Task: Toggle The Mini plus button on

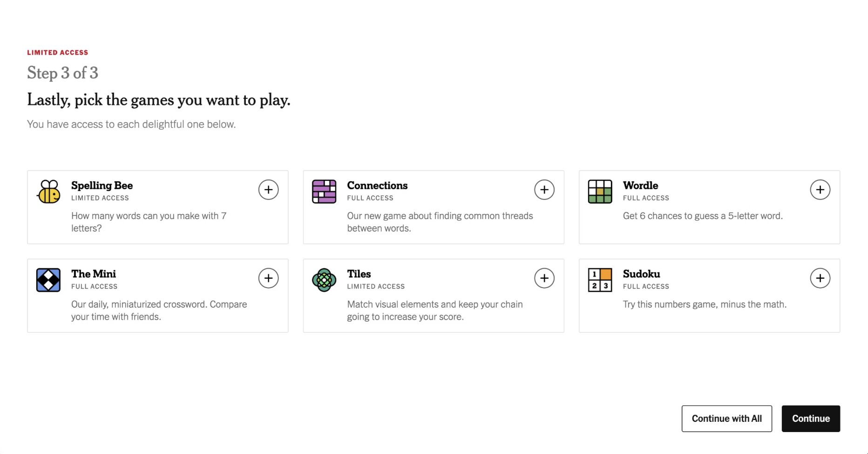Action: coord(269,278)
